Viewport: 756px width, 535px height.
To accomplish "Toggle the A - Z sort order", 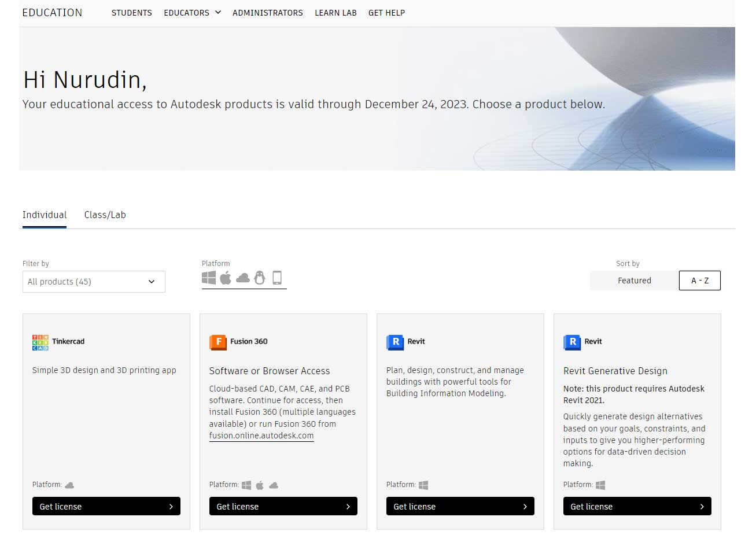I will pos(699,281).
